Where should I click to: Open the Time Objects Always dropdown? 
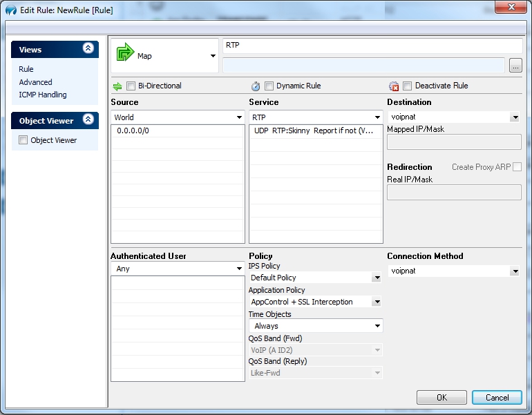pos(377,326)
